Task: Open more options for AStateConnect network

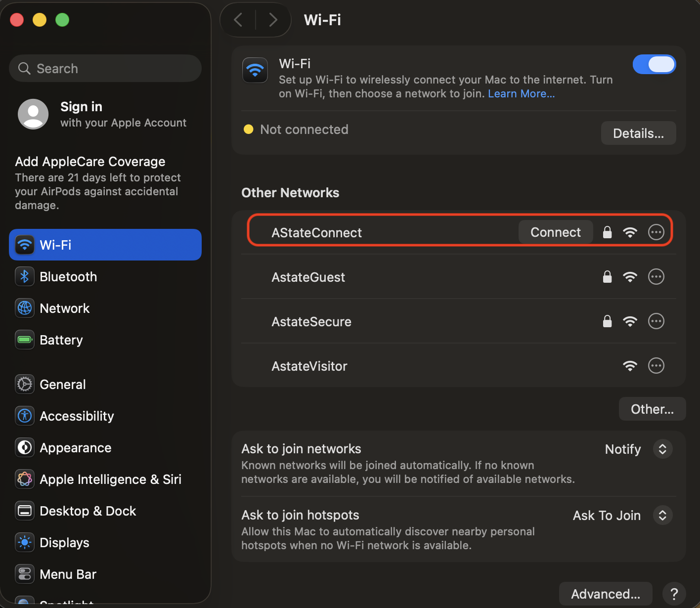Action: (x=656, y=232)
